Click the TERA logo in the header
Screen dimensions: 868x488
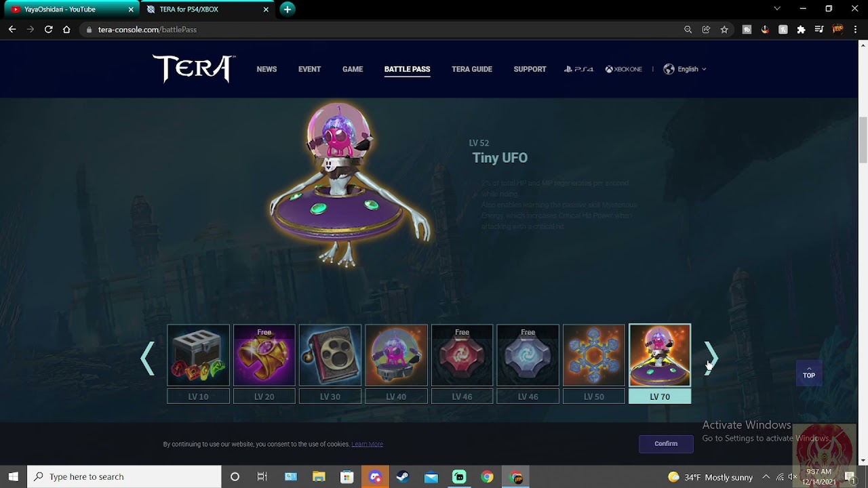(x=194, y=68)
